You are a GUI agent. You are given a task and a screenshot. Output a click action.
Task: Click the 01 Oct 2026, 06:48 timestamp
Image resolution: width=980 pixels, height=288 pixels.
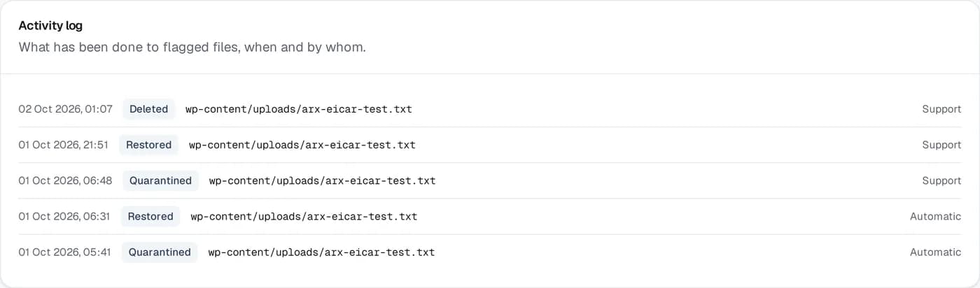pos(65,180)
